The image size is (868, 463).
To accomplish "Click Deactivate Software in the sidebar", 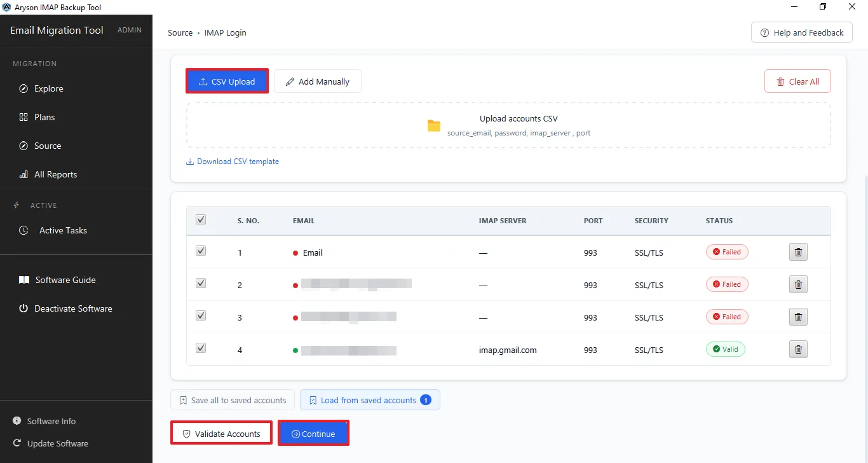I will pos(73,308).
